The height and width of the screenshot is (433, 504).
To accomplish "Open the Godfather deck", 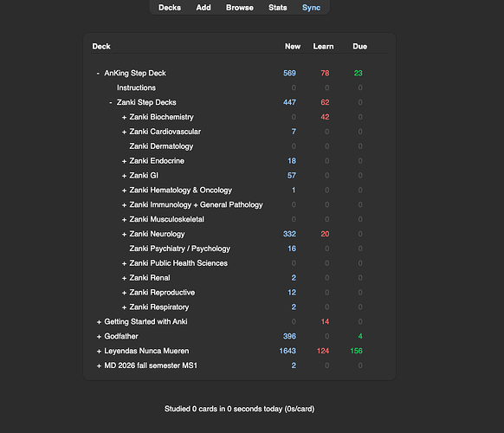I will [121, 336].
